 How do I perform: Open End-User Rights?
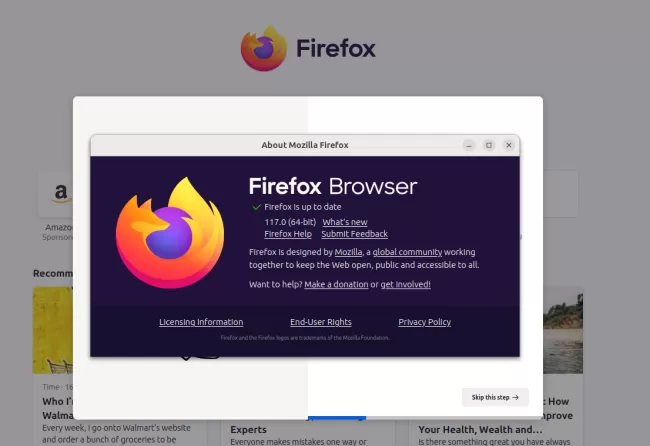click(320, 322)
